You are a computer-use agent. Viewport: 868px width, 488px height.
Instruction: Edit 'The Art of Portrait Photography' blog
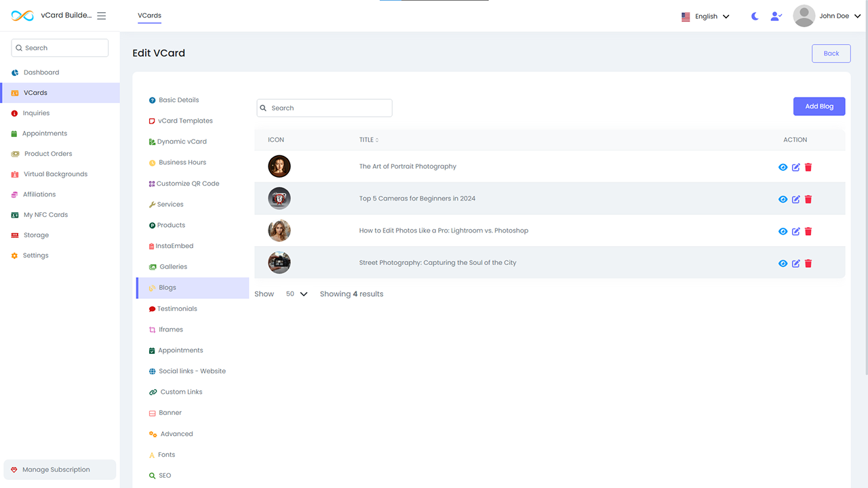(796, 167)
